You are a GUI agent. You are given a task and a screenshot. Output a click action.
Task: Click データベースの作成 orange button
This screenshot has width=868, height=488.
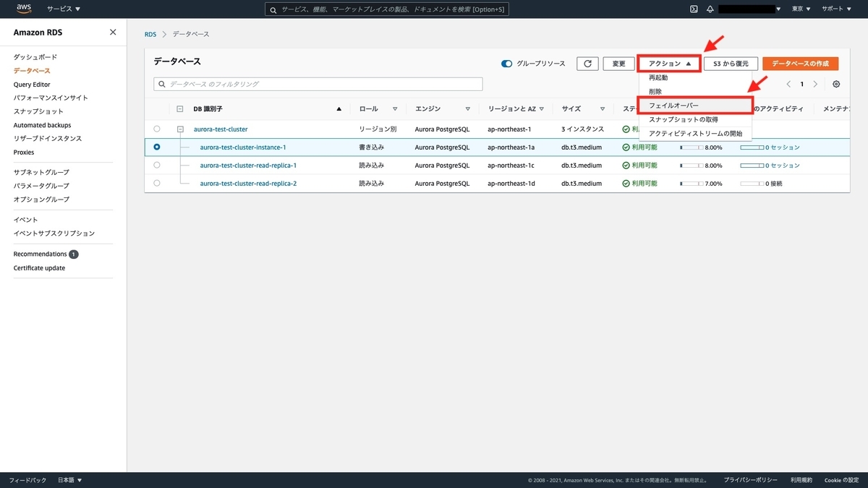[x=800, y=64]
